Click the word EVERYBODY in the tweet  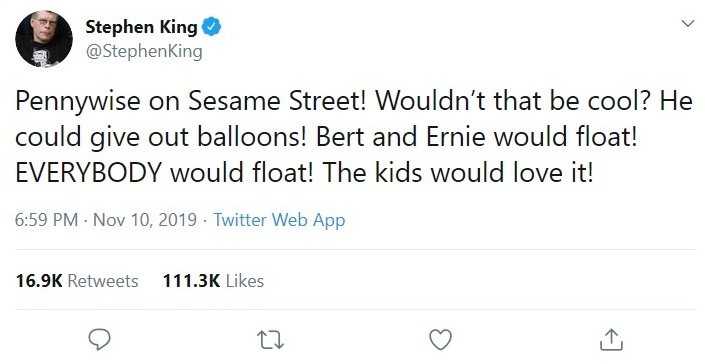click(88, 173)
